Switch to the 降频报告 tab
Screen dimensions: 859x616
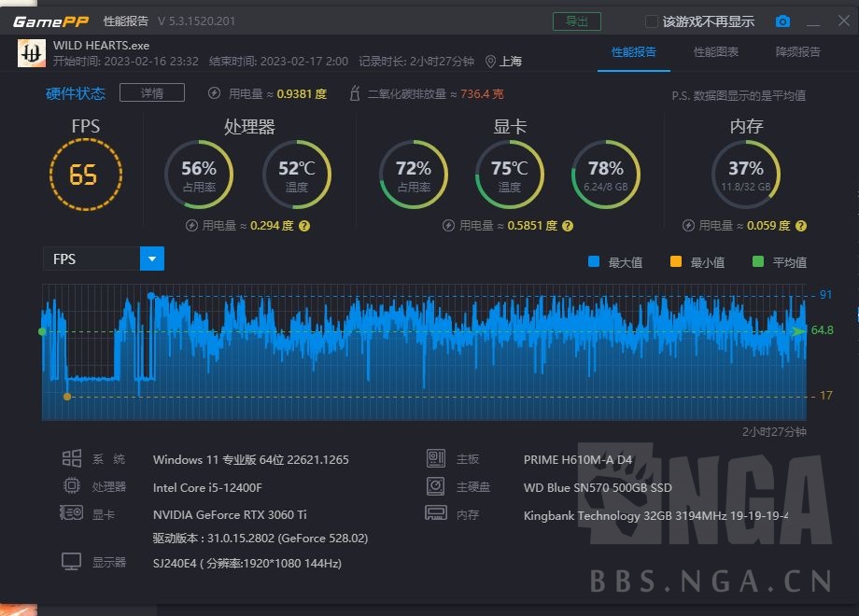[801, 53]
